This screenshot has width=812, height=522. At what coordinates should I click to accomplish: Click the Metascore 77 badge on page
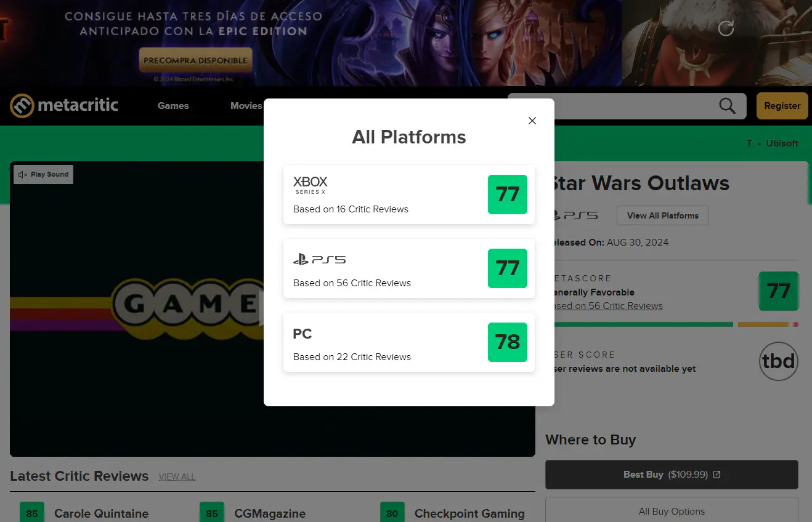coord(779,291)
